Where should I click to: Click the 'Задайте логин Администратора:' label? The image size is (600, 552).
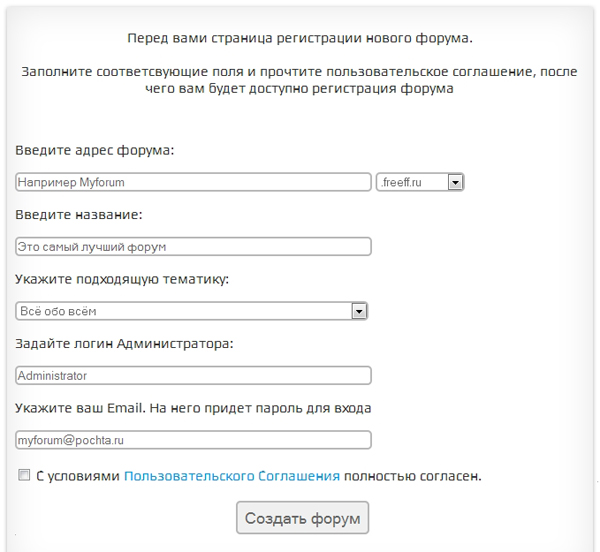tap(124, 344)
